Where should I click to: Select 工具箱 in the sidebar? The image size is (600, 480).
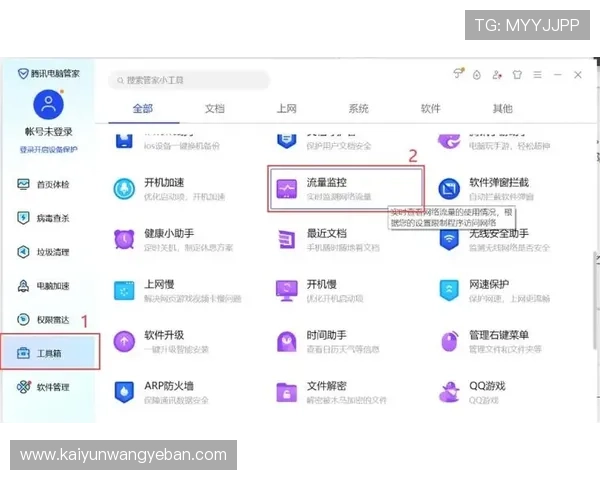(x=50, y=352)
